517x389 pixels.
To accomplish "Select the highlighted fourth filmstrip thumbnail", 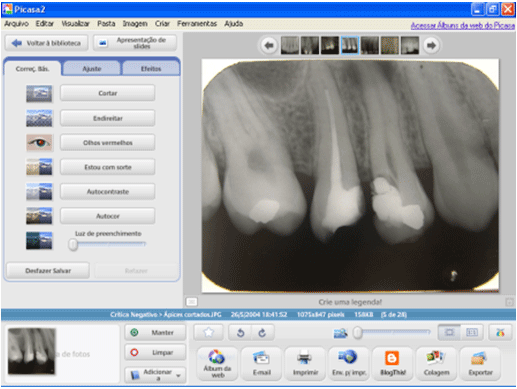I will pos(350,45).
